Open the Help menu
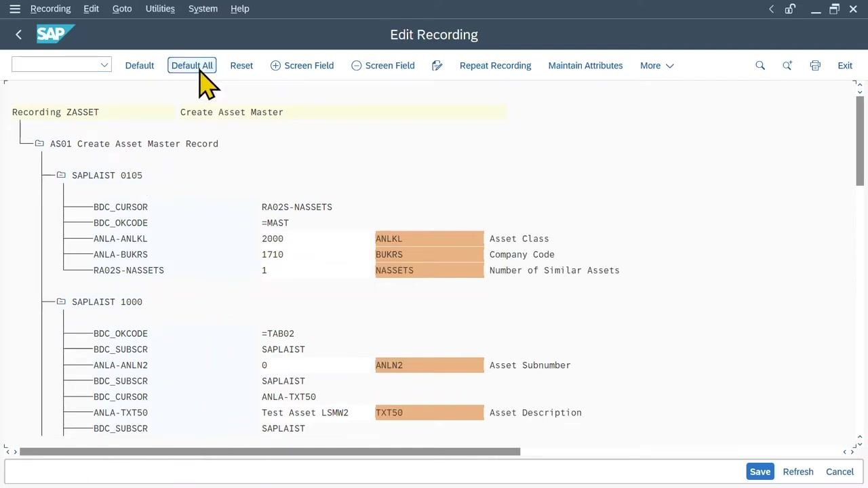868x488 pixels. [239, 9]
